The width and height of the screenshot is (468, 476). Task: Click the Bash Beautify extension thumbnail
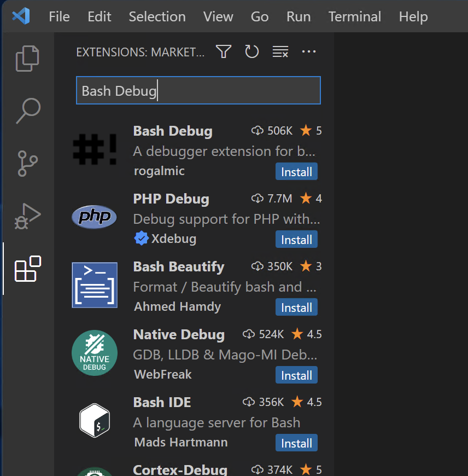(95, 285)
